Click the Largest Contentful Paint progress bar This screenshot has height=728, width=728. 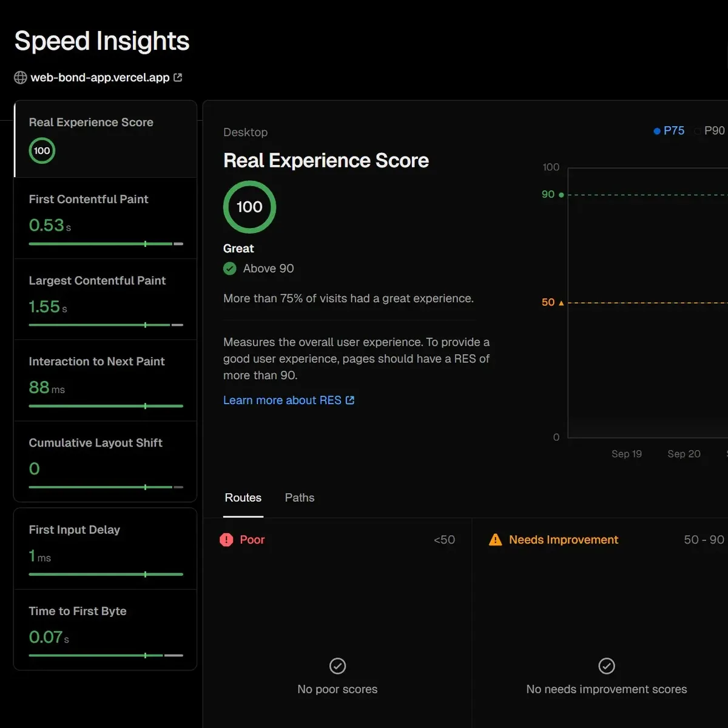[106, 325]
